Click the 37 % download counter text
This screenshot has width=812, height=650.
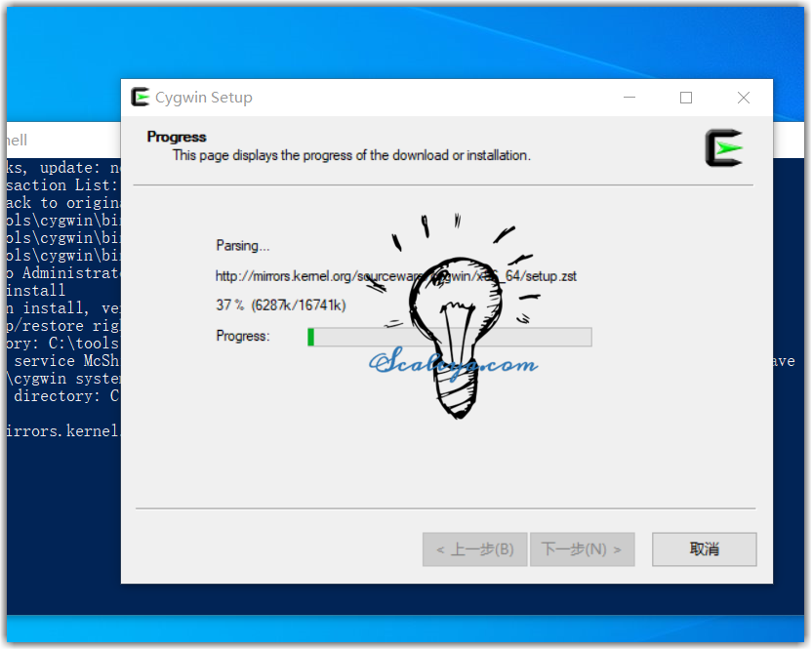point(280,305)
